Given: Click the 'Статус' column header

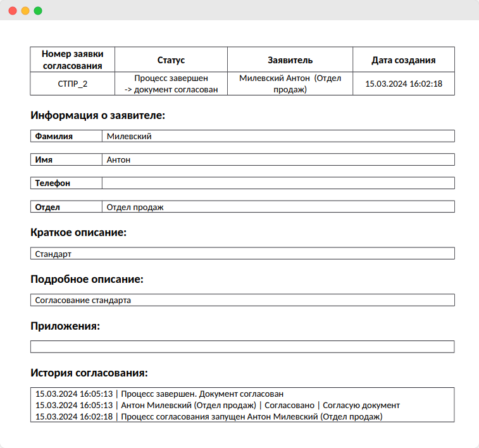Looking at the screenshot, I should coord(171,59).
